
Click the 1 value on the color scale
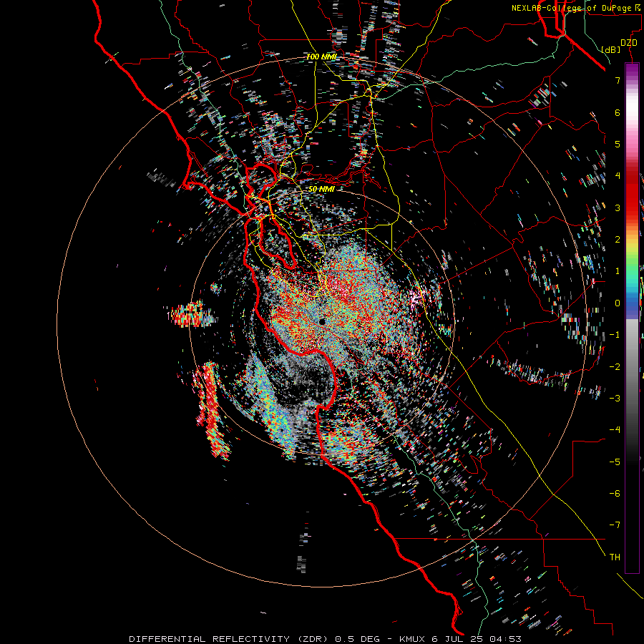[x=618, y=271]
